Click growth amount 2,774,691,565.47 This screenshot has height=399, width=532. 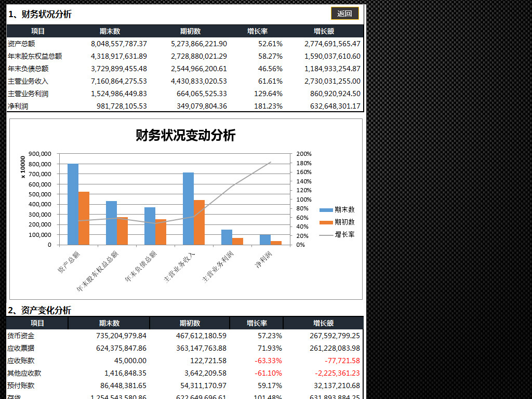tap(332, 44)
